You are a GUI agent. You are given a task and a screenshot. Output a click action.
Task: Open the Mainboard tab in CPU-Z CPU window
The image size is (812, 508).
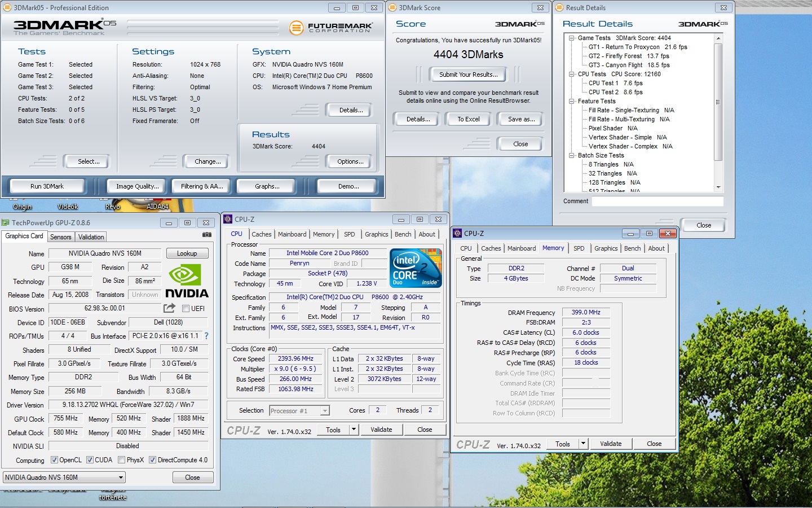[292, 234]
